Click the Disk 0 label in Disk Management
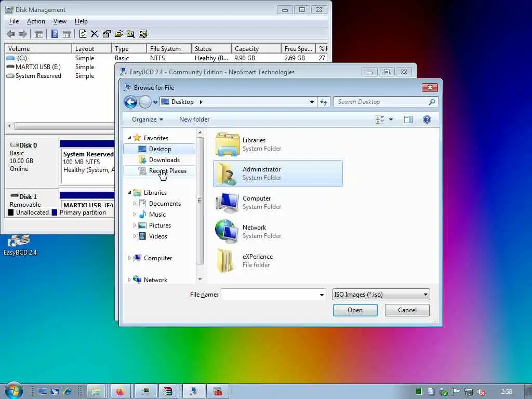532x399 pixels. coord(28,145)
